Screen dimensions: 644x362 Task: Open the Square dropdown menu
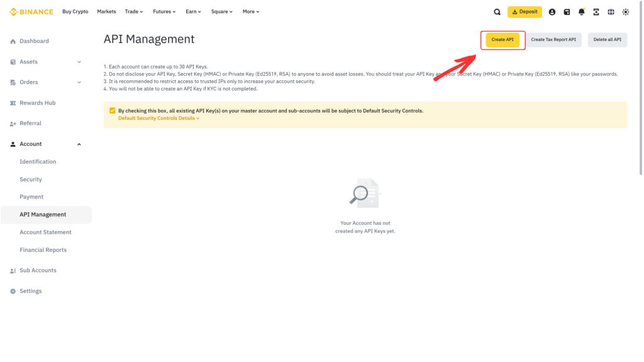(222, 11)
